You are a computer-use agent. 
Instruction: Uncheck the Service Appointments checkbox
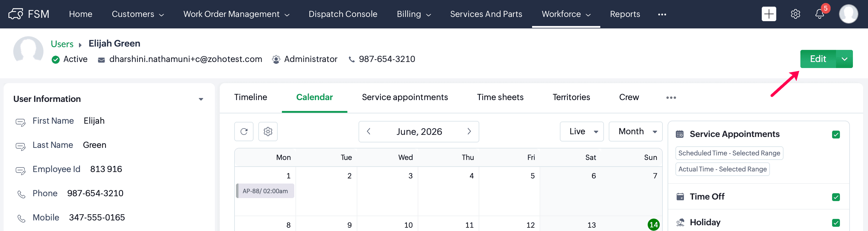click(x=836, y=135)
